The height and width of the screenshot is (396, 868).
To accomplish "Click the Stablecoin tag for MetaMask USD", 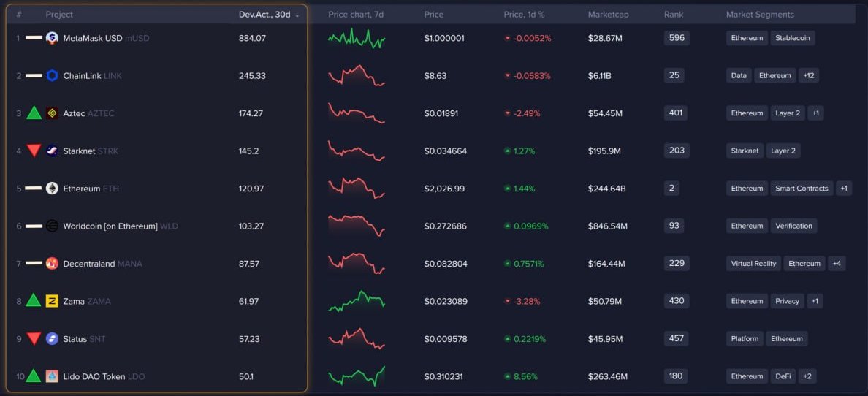I will 793,38.
